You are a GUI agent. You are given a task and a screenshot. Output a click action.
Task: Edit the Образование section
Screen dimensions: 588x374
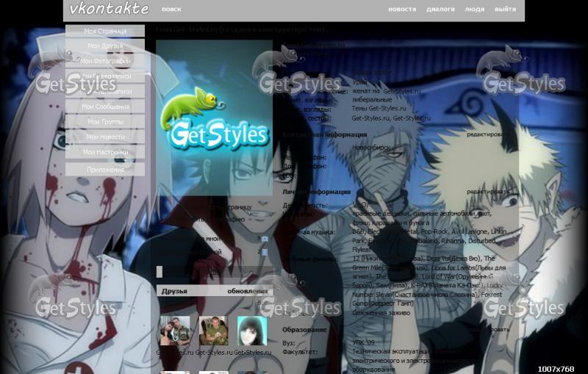490,330
